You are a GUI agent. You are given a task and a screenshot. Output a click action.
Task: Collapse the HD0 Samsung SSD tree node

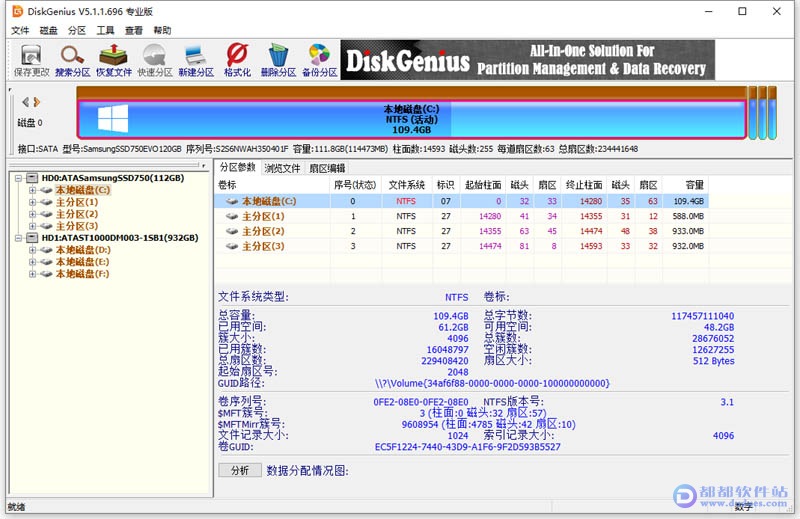coord(19,178)
